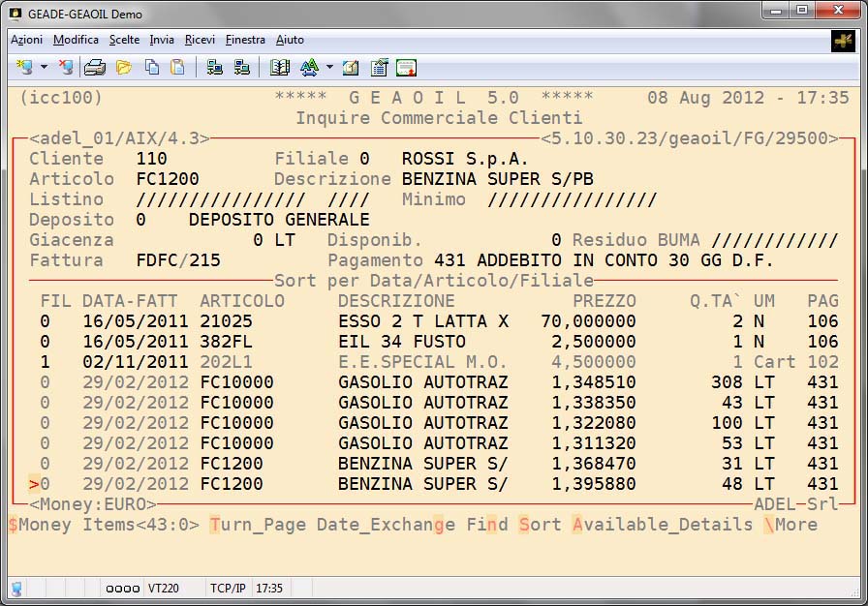
Task: Click the connection status icon in status bar
Action: [16, 588]
